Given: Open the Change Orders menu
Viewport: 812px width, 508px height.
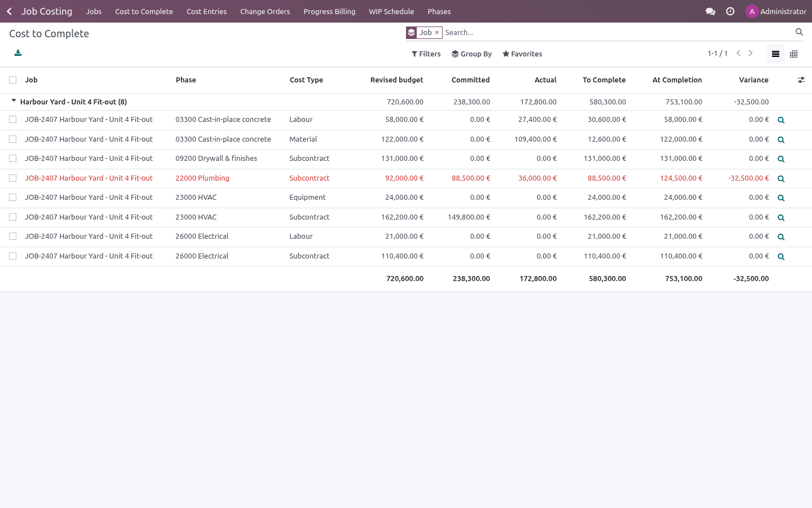Looking at the screenshot, I should [x=265, y=11].
